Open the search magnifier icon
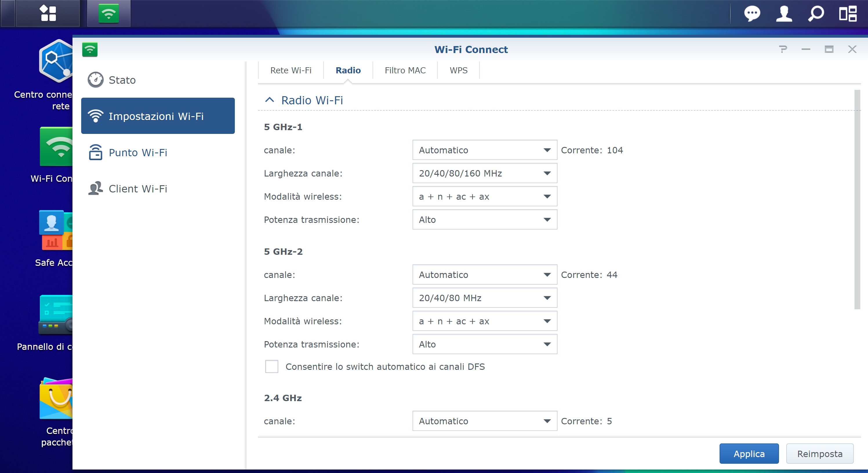This screenshot has width=868, height=473. (816, 14)
